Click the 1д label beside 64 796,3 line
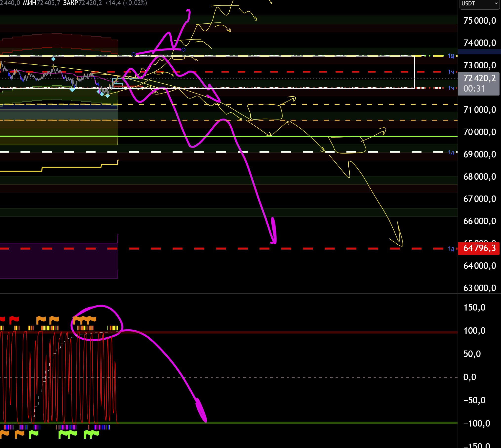 point(451,249)
